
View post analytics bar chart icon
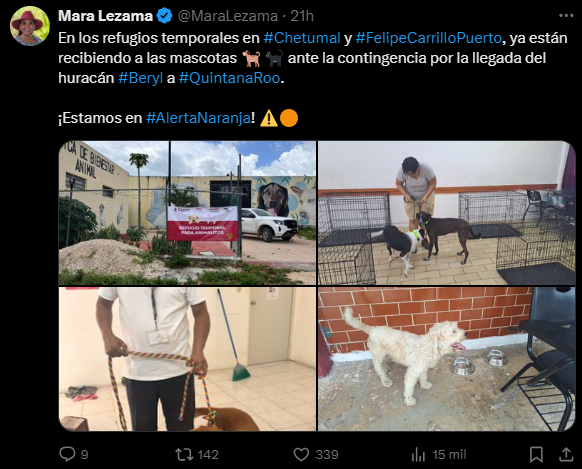[x=418, y=455]
